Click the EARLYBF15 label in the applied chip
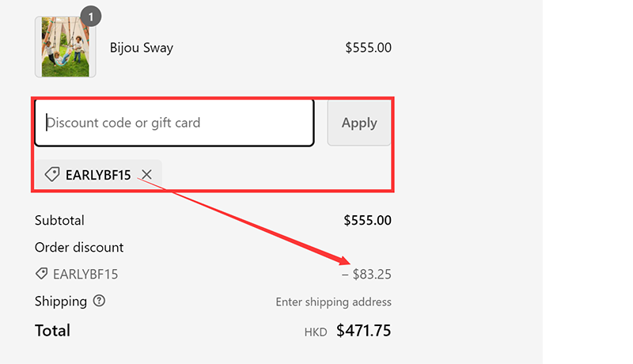This screenshot has height=364, width=633. click(x=98, y=175)
